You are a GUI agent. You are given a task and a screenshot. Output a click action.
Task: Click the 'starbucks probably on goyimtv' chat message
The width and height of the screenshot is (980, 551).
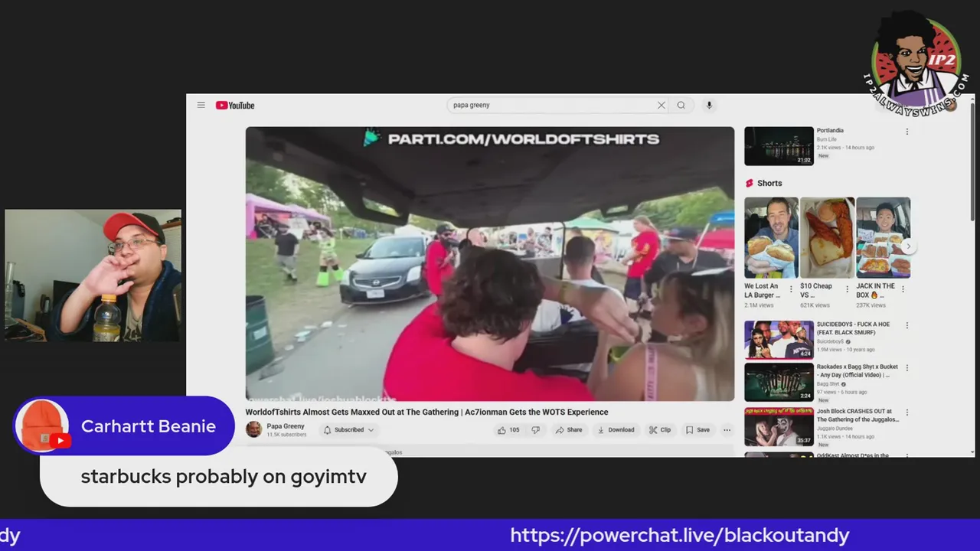224,476
